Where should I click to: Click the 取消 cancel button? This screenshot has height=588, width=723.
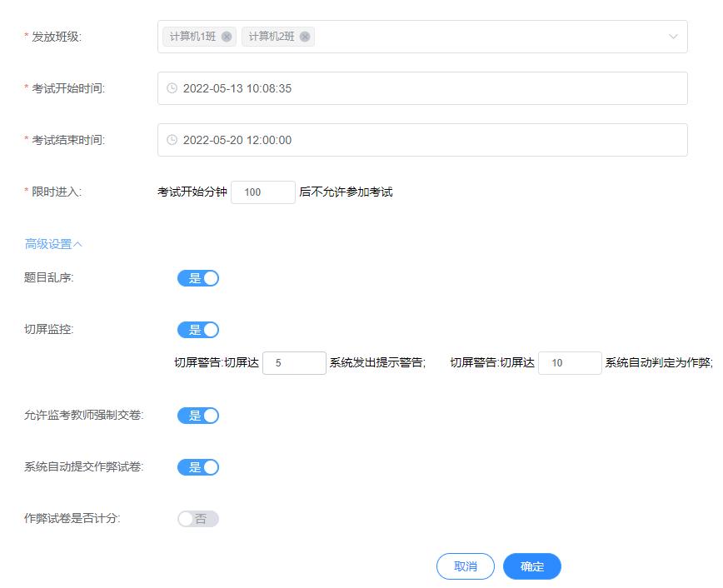466,566
